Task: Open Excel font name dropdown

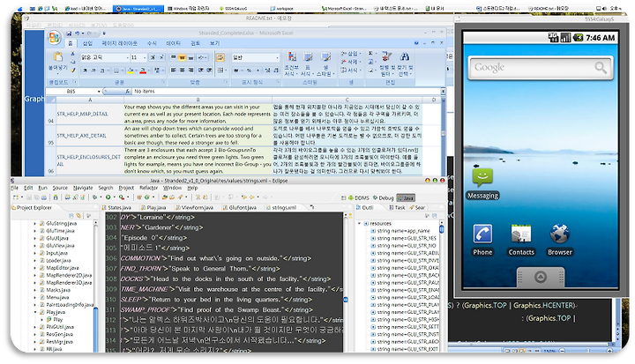Action: (x=127, y=57)
